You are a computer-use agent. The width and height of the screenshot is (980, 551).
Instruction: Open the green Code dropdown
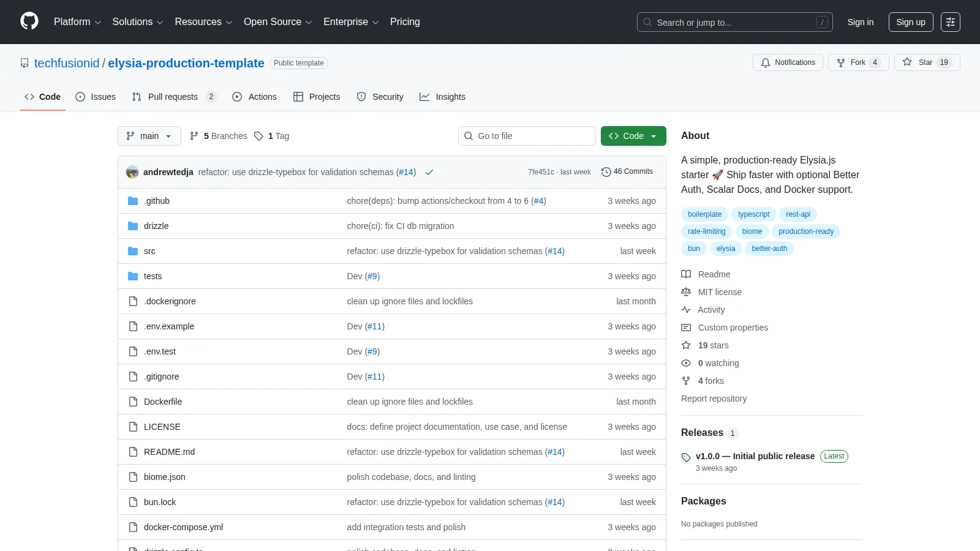pyautogui.click(x=633, y=136)
